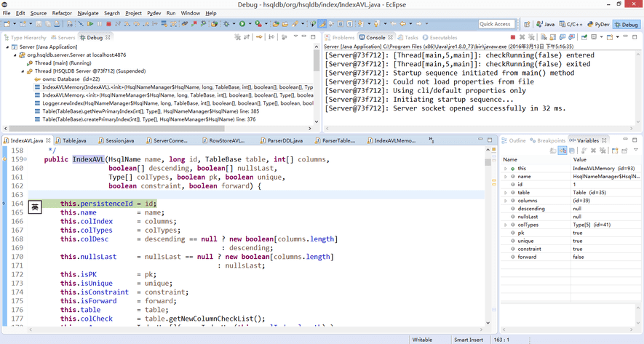Select the Thread [main] (Running) entry

[64, 63]
